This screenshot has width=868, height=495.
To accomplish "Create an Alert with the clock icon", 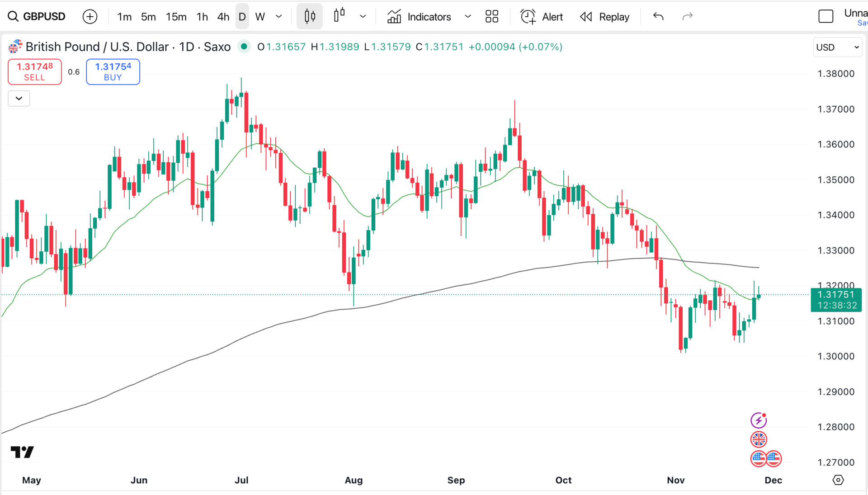I will pos(528,17).
